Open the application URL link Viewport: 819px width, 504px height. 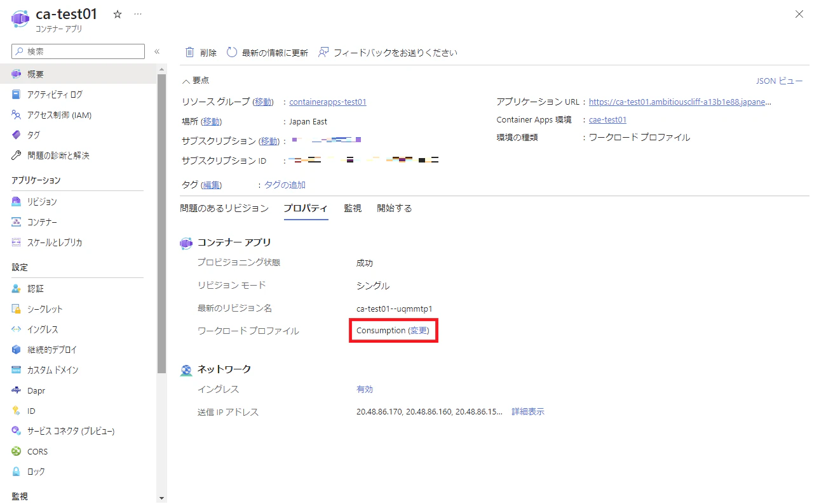click(x=680, y=102)
